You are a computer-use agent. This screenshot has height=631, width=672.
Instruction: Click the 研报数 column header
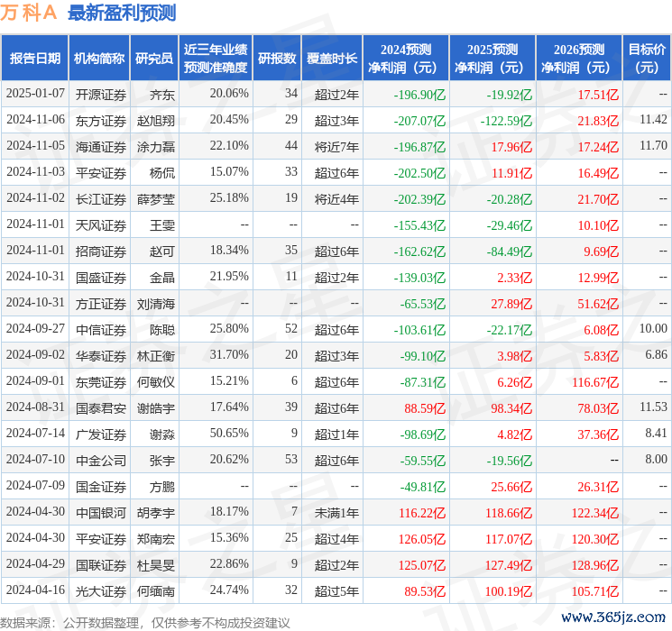click(x=277, y=59)
